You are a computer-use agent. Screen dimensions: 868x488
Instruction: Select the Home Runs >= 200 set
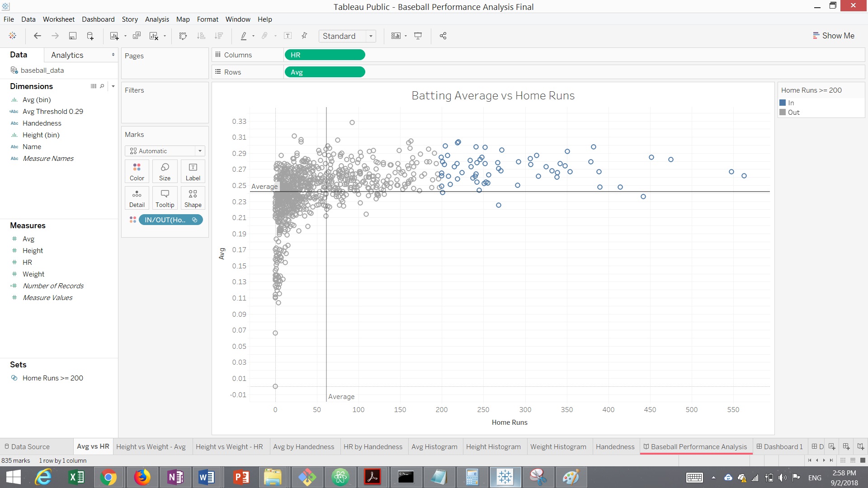[x=53, y=378]
